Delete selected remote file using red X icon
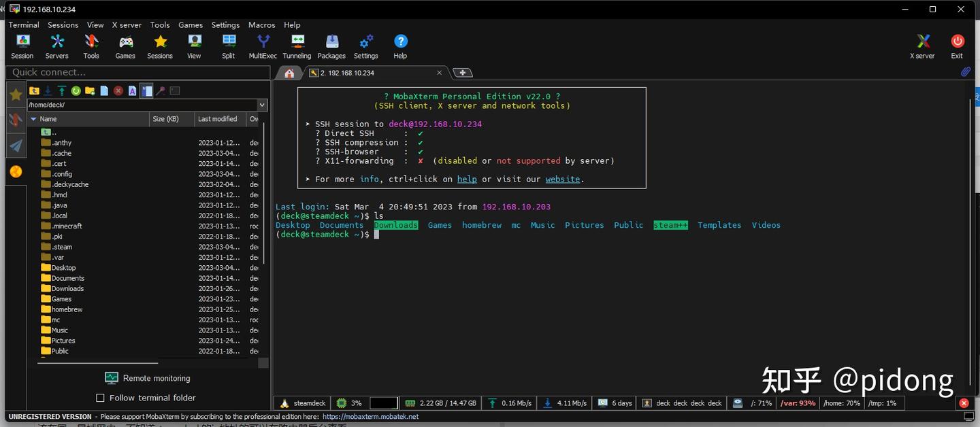This screenshot has width=980, height=427. tap(117, 90)
